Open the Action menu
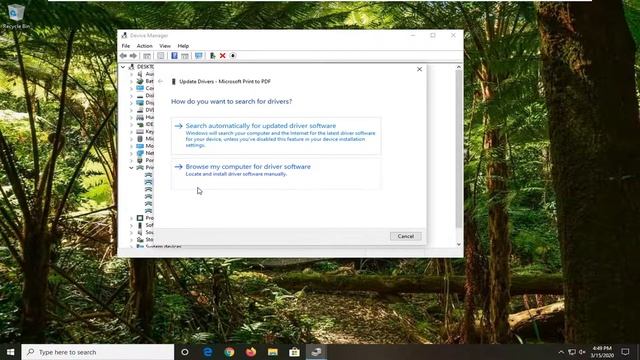The height and width of the screenshot is (360, 640). (144, 46)
